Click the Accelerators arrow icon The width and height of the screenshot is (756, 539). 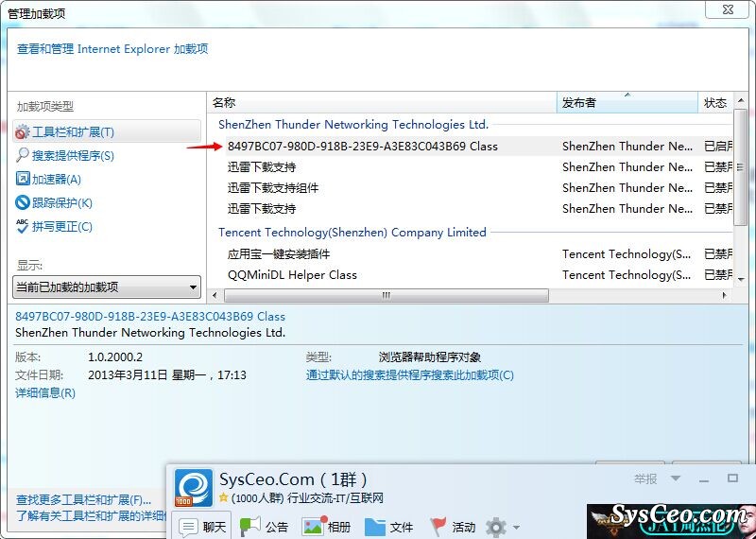(22, 179)
